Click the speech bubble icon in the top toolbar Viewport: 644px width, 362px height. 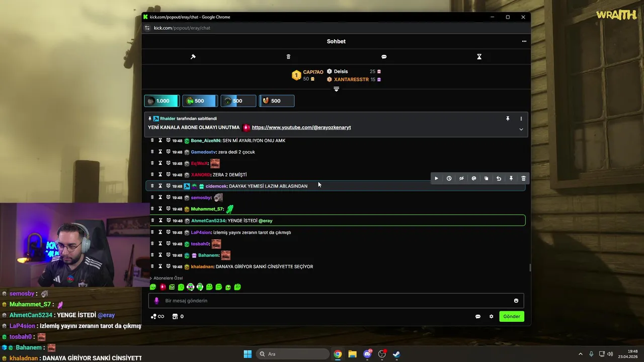coord(384,57)
